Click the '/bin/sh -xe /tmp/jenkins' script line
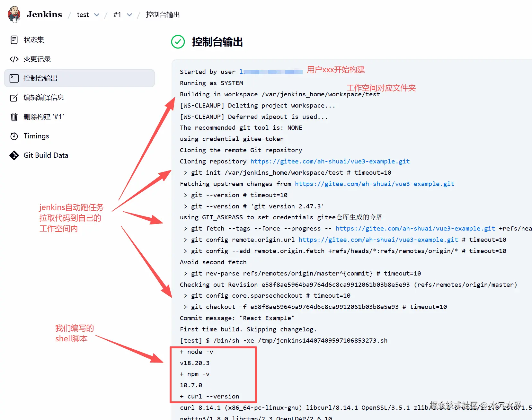This screenshot has width=532, height=420. (x=284, y=341)
